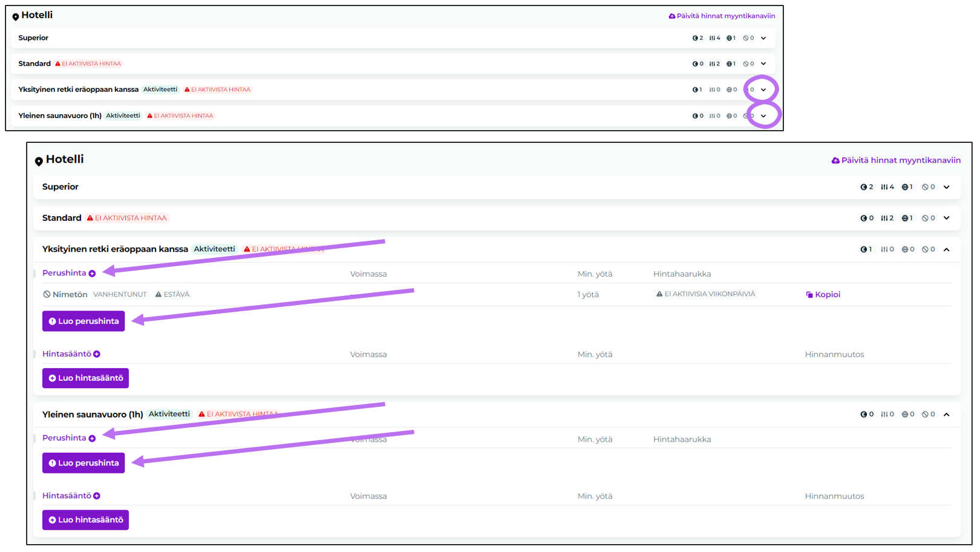Click plus icon beside Yleinen saunavuoro Perushinta

pos(92,438)
